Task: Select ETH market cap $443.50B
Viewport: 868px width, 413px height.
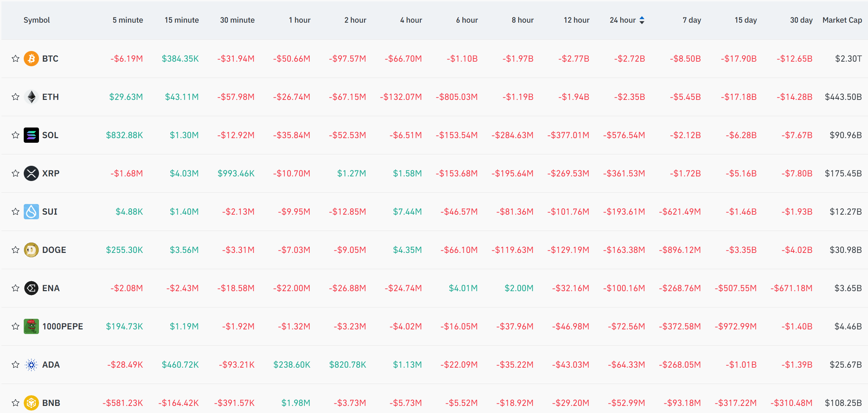Action: pyautogui.click(x=843, y=97)
